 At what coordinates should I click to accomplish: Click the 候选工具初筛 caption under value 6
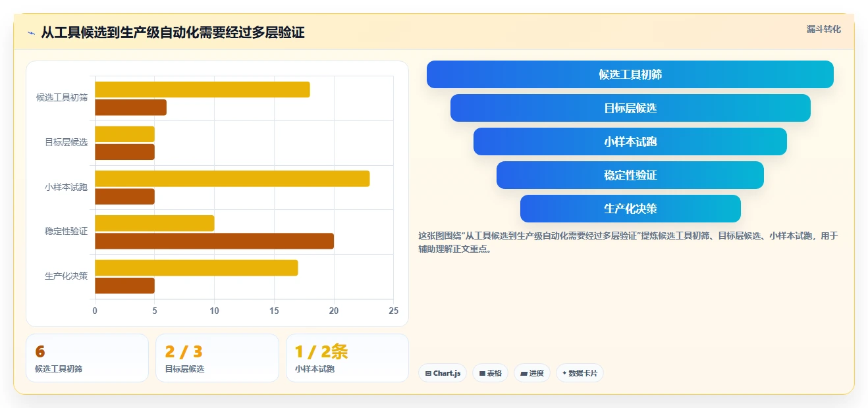[x=59, y=369]
